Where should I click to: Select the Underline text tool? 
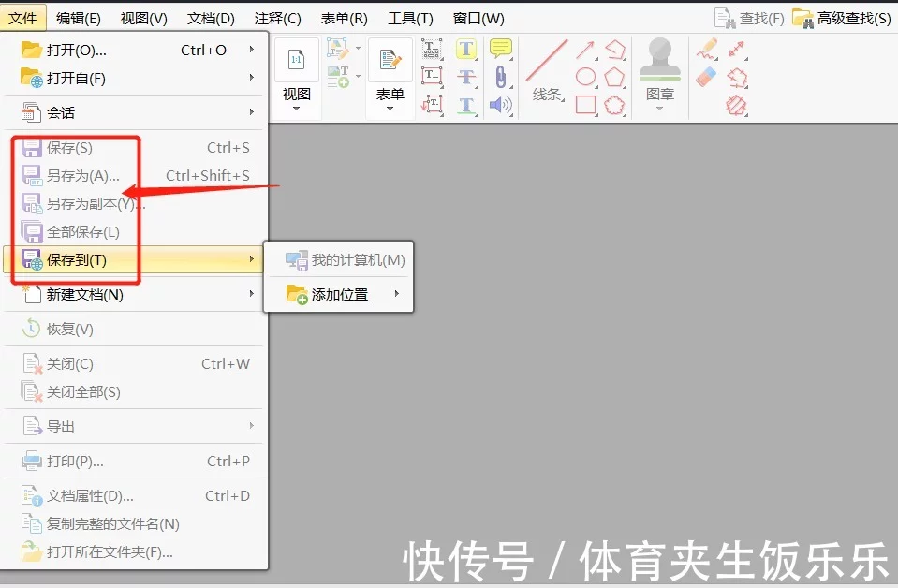[466, 105]
